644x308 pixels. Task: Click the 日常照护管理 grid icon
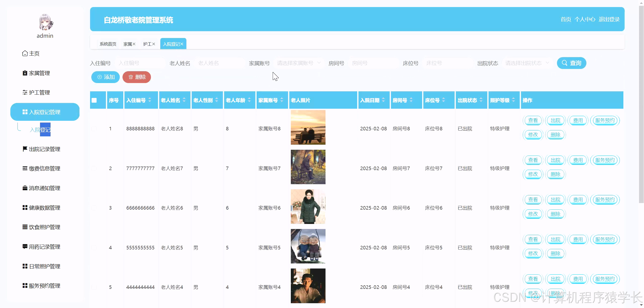[x=25, y=266]
